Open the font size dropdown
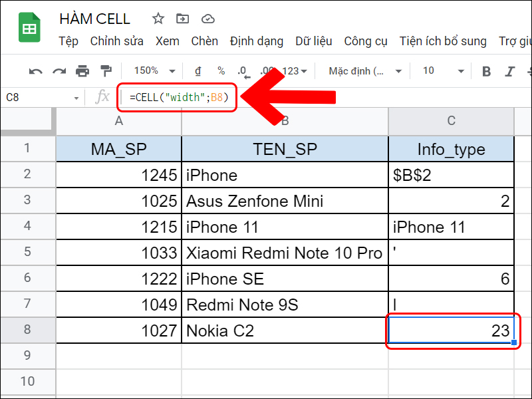Screen dimensions: 532x399 (440, 71)
